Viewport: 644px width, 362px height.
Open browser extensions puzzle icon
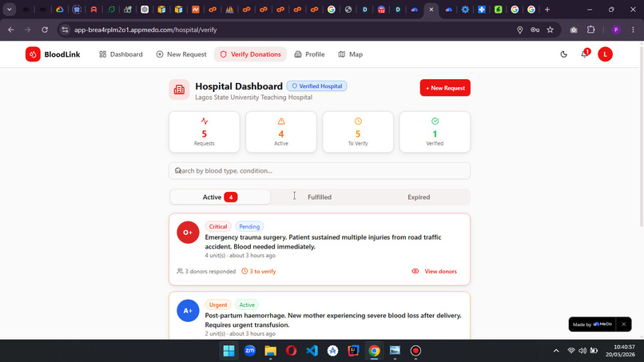590,30
